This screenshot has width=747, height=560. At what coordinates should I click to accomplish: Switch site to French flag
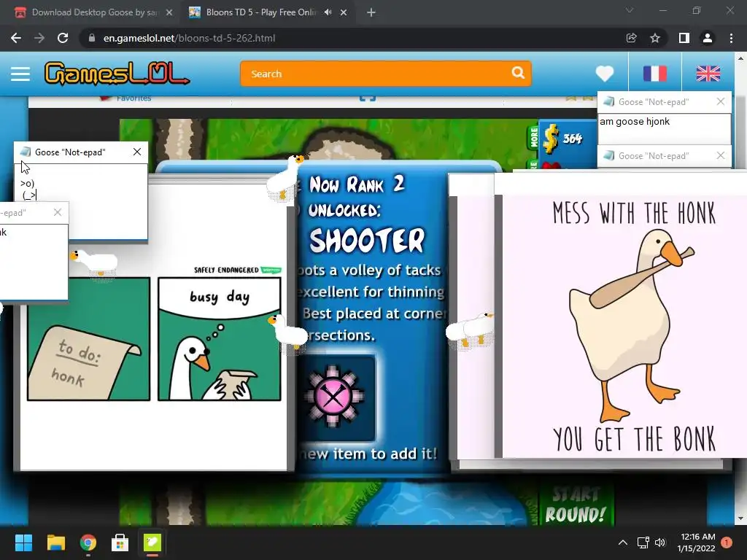[654, 74]
